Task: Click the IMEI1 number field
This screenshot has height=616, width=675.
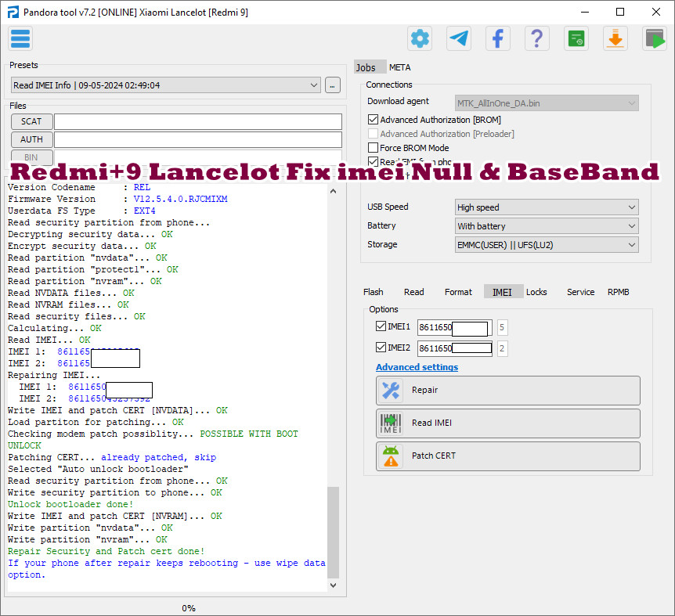Action: point(455,328)
